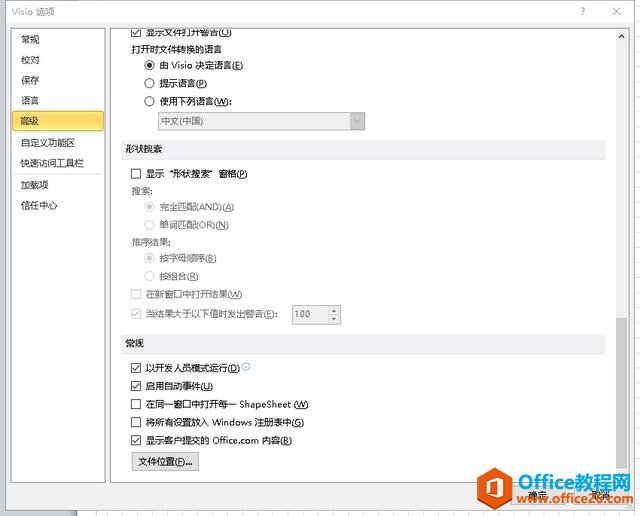Open the 常规 options category
This screenshot has height=516, width=640.
30,40
